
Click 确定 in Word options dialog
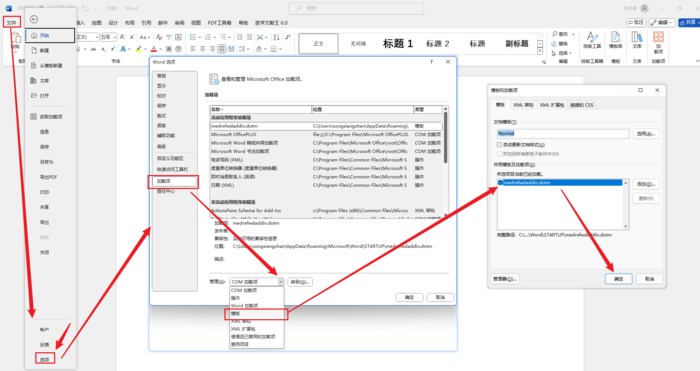pyautogui.click(x=409, y=297)
